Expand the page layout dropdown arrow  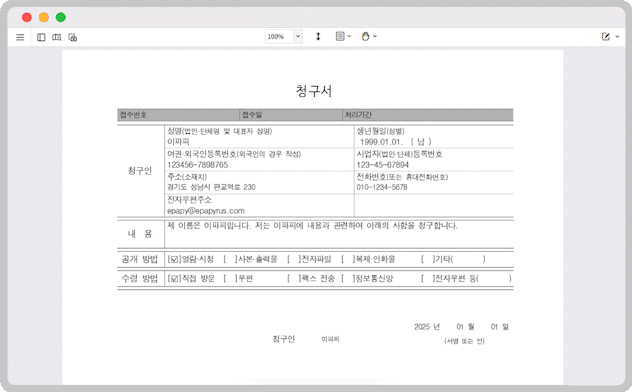pyautogui.click(x=349, y=36)
